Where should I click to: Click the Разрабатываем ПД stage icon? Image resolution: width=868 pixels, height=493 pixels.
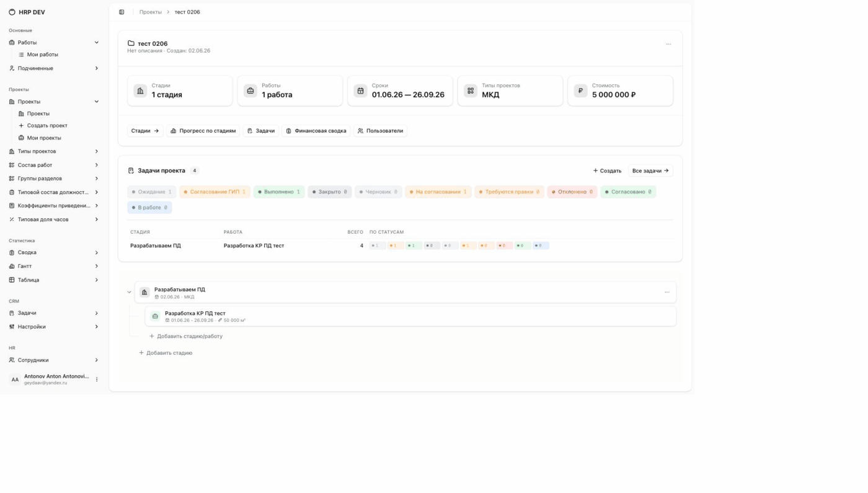(x=144, y=292)
